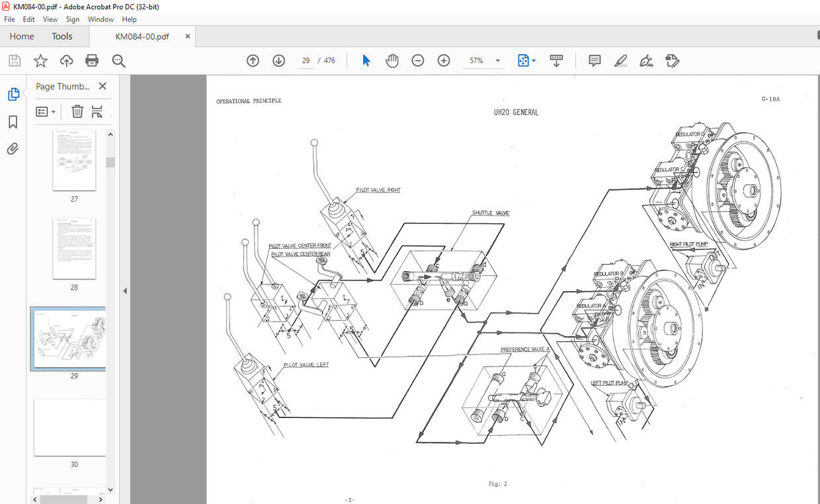This screenshot has height=504, width=820.
Task: Switch to scrolling page display mode
Action: point(556,60)
